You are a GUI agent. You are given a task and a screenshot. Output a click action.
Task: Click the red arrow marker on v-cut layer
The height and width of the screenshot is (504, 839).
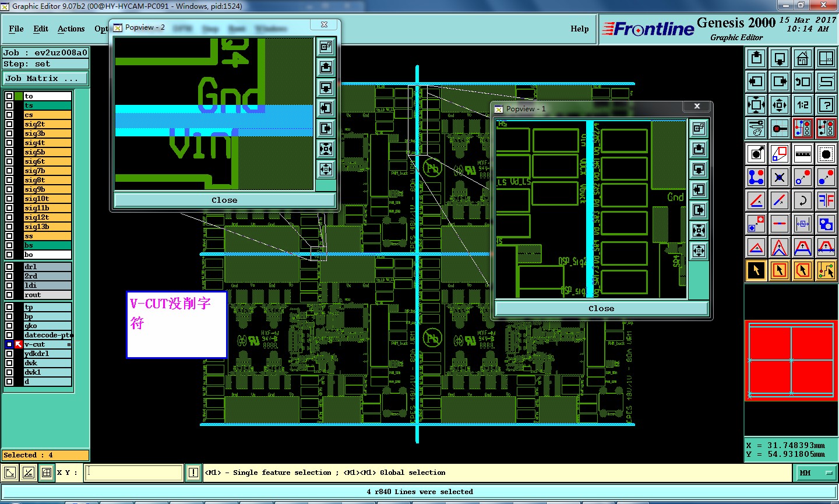tap(19, 344)
